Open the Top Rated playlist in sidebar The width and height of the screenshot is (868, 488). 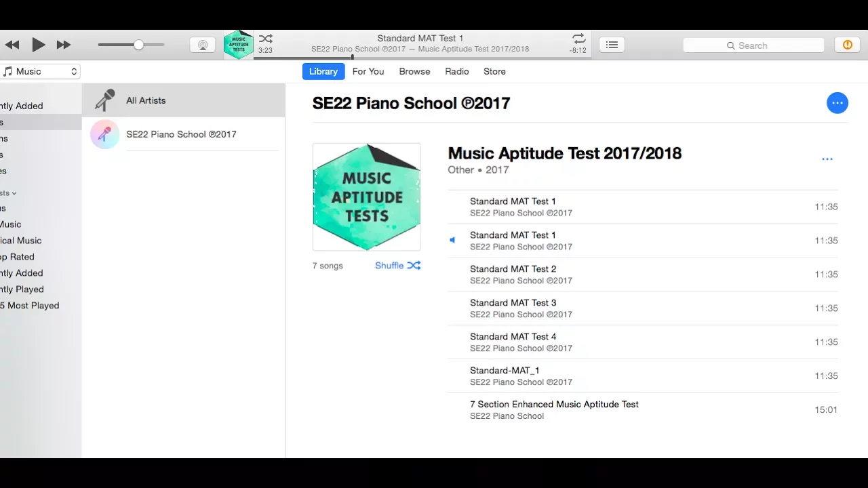18,257
